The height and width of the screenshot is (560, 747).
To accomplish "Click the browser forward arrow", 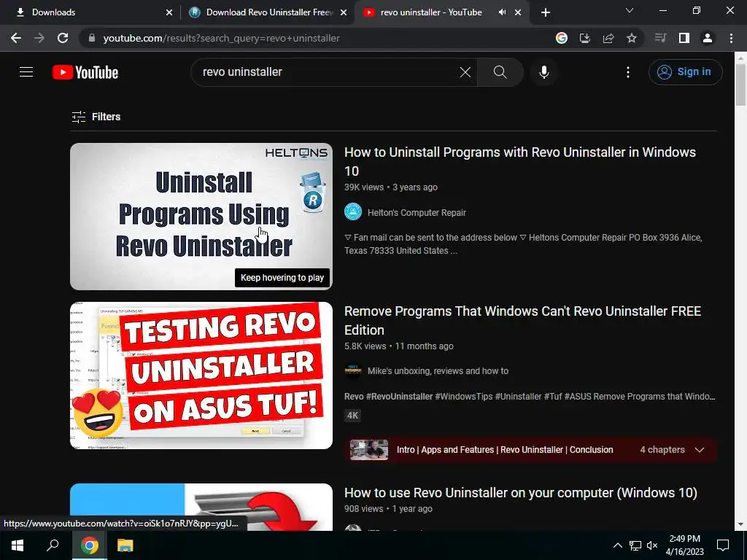I will [39, 38].
